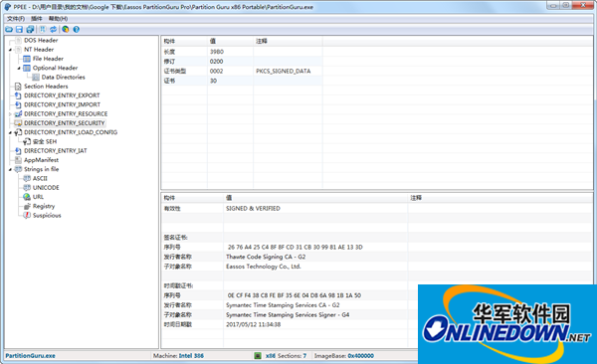Click the 值 column header in lower table
597x364 pixels.
point(315,198)
